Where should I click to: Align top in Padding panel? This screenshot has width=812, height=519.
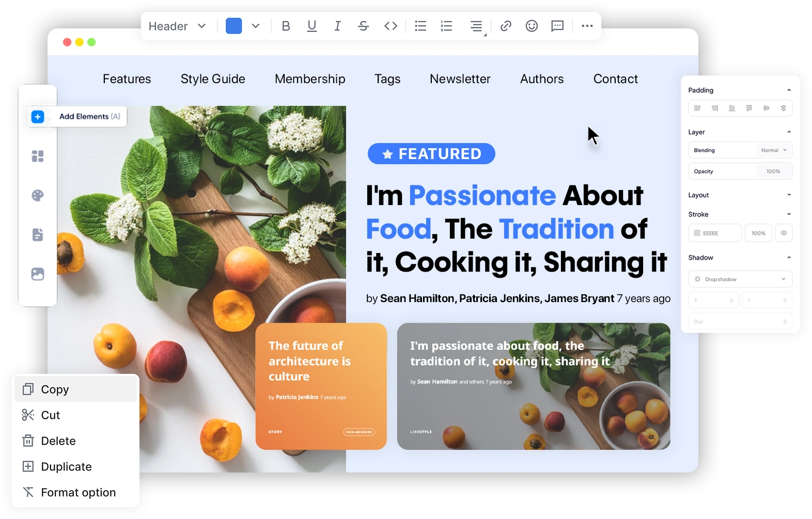click(749, 108)
